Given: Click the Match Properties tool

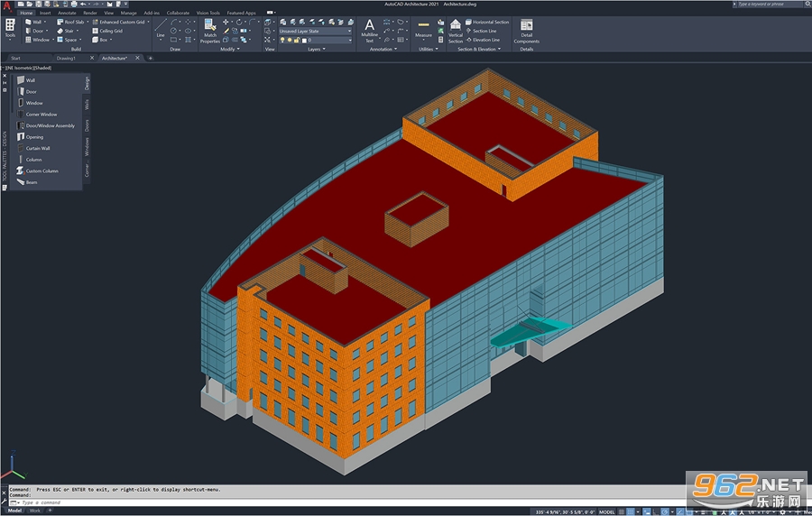Looking at the screenshot, I should click(209, 31).
